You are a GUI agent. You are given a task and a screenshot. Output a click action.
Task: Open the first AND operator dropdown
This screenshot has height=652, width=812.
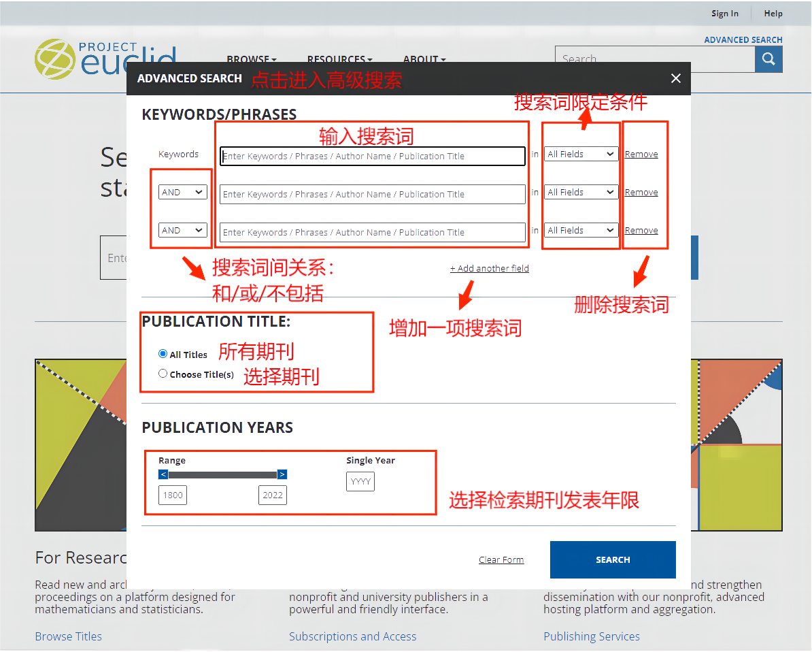[182, 193]
